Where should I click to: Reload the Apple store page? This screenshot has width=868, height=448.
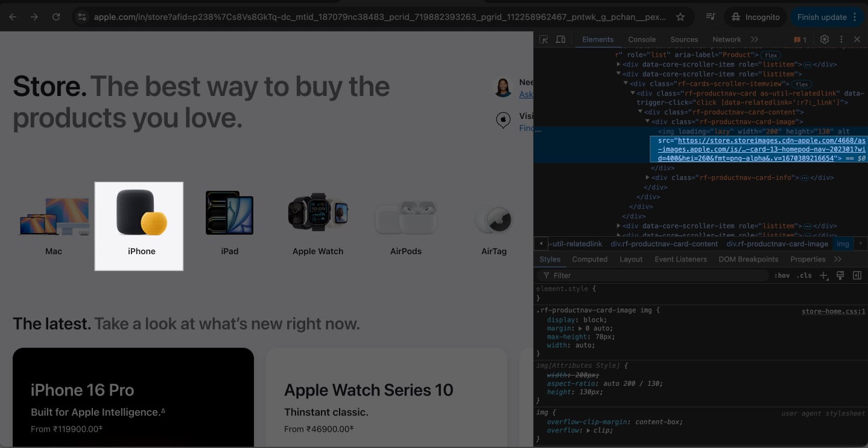click(x=56, y=17)
